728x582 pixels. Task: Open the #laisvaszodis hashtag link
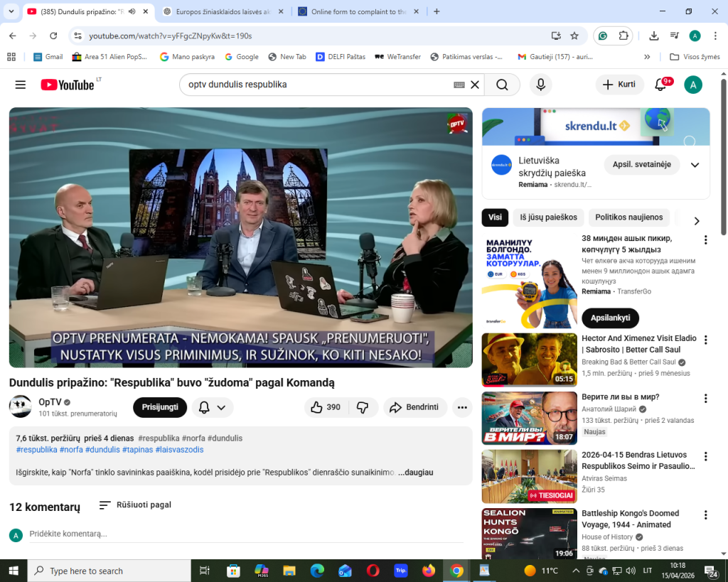point(179,449)
